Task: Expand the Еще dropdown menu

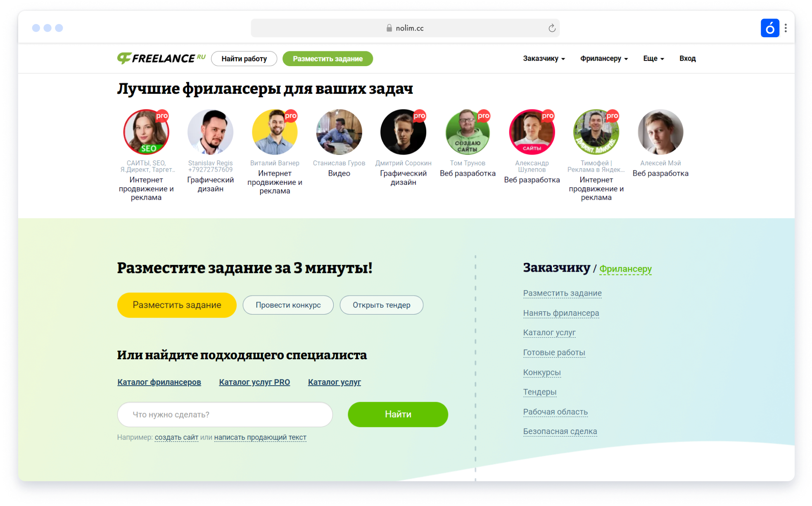Action: (653, 58)
